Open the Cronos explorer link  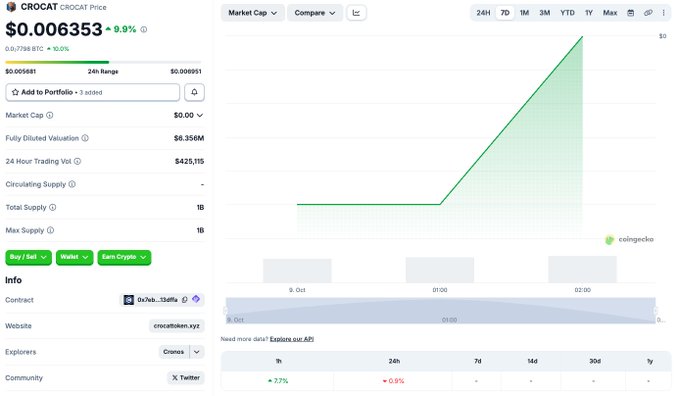point(174,352)
